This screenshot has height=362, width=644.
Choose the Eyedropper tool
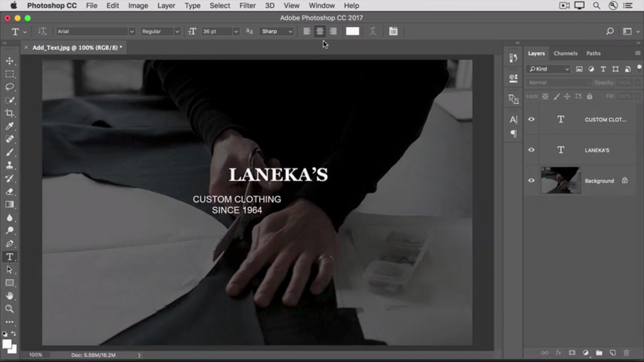(x=10, y=126)
